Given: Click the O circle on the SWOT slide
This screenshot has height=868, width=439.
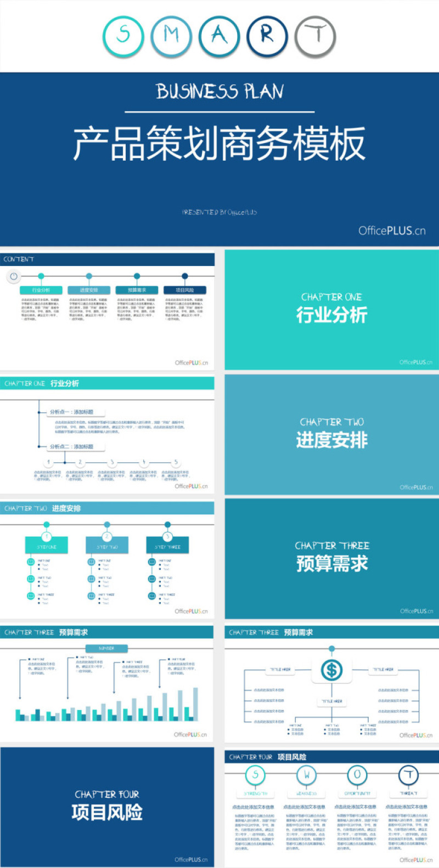Looking at the screenshot, I should coord(357,775).
